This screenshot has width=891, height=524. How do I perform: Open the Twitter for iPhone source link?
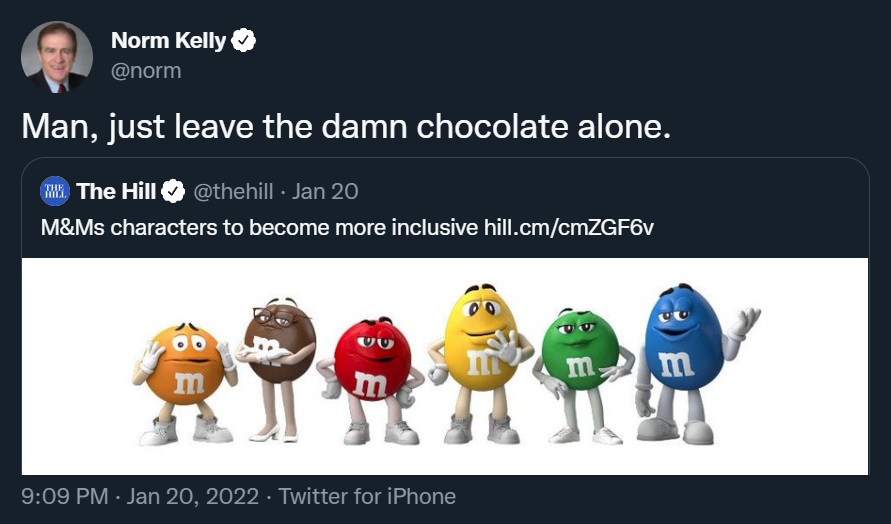367,496
